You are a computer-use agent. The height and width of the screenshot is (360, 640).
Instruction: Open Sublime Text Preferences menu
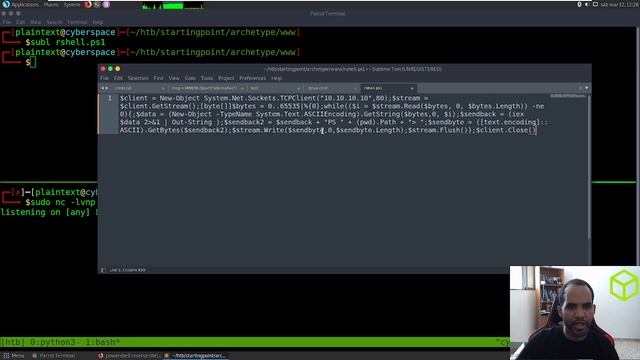[252, 78]
